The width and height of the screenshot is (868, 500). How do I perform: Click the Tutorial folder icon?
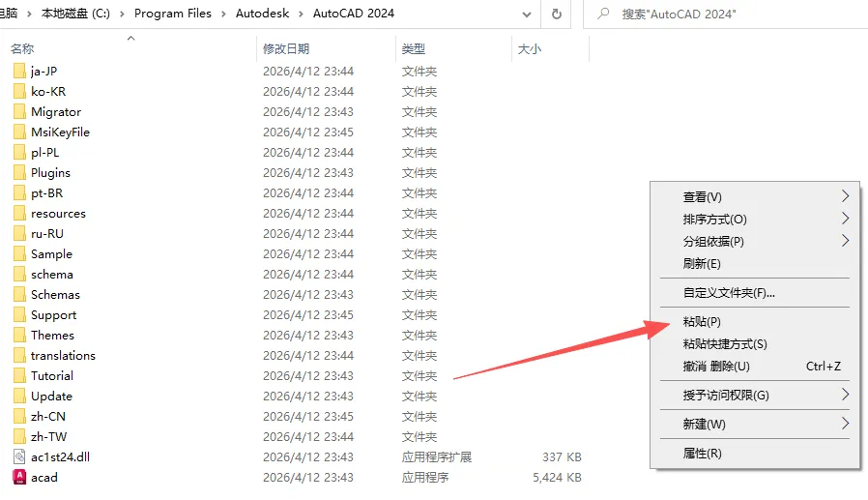click(x=19, y=375)
